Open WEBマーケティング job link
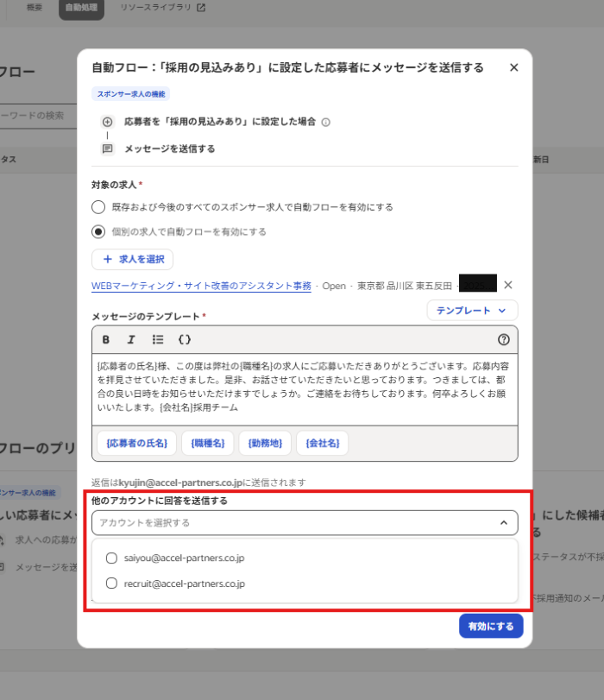 [201, 286]
